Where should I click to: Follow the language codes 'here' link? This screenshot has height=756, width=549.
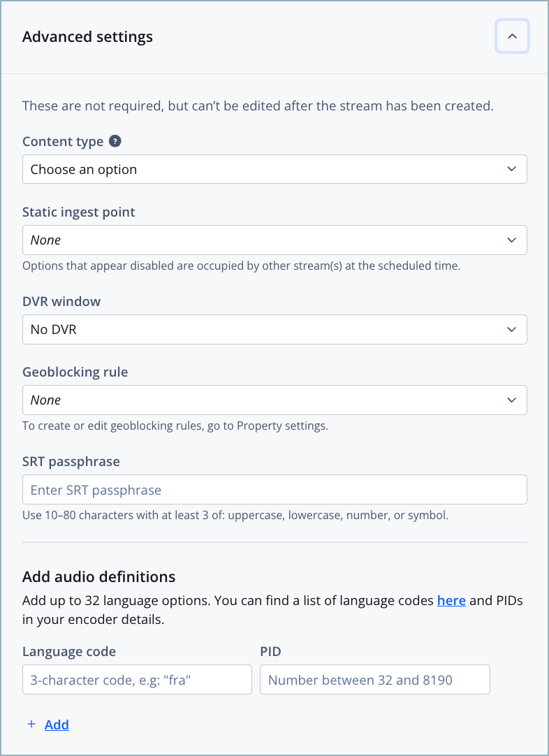click(x=451, y=600)
